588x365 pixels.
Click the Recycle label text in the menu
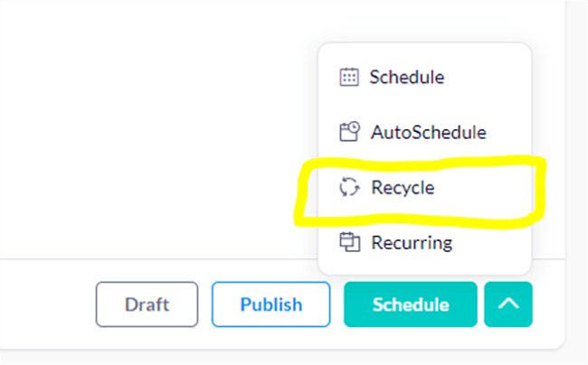403,188
